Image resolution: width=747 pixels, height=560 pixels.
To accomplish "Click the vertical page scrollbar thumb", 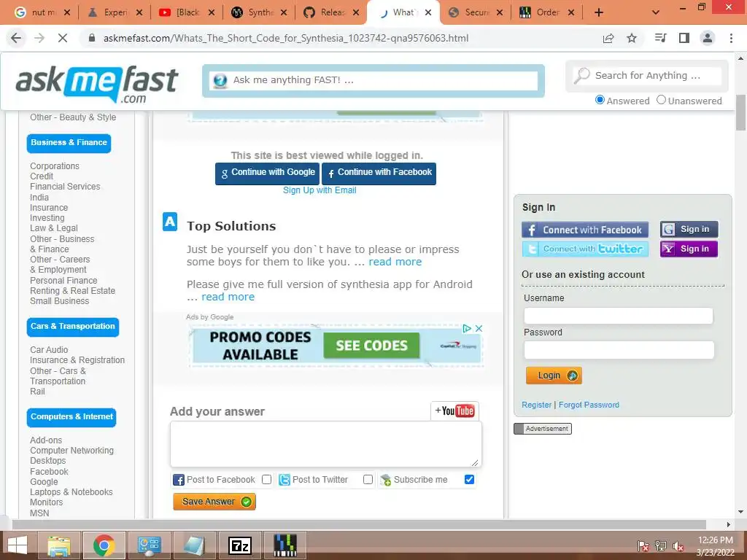I will [740, 112].
